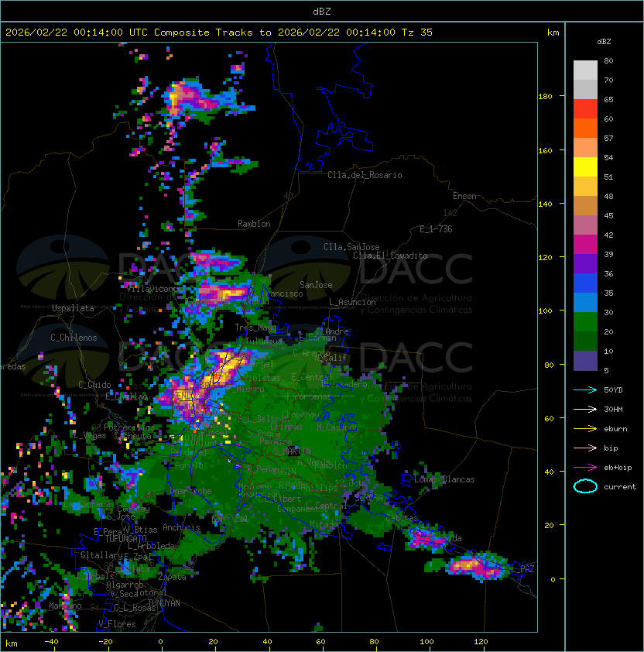Click the 'Clla.del_Rosario' map label
Image resolution: width=644 pixels, height=652 pixels.
(365, 175)
